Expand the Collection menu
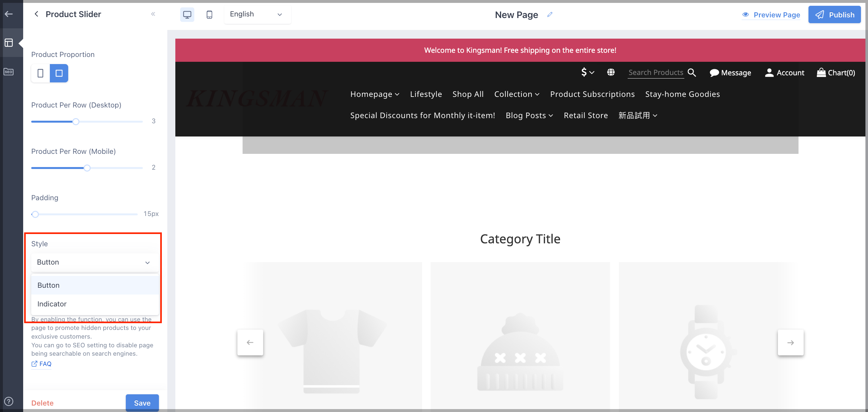 517,94
